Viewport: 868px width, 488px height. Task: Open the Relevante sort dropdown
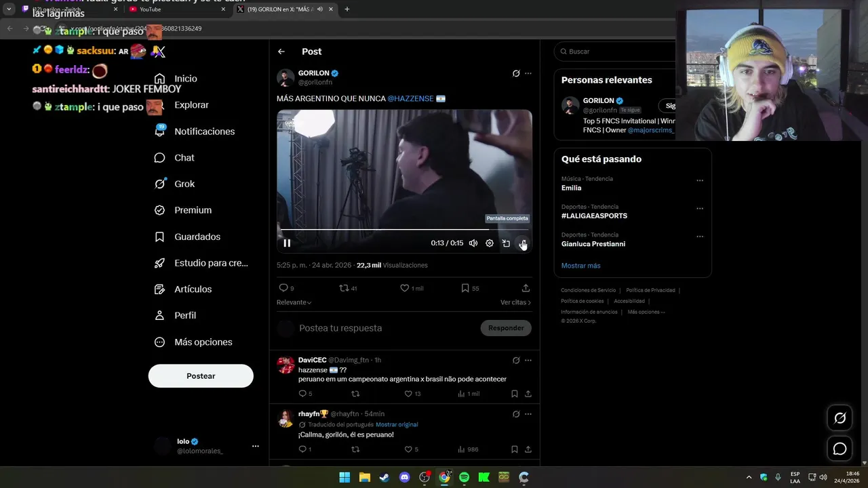click(294, 302)
